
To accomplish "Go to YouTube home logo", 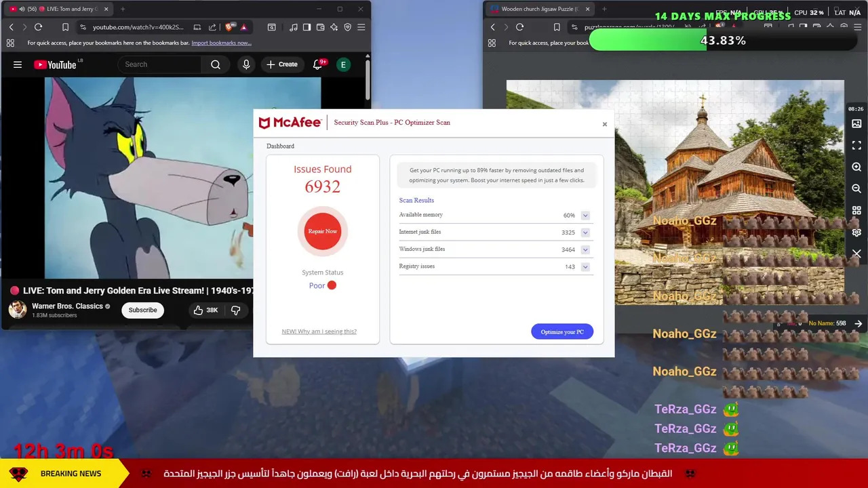I will [x=55, y=64].
